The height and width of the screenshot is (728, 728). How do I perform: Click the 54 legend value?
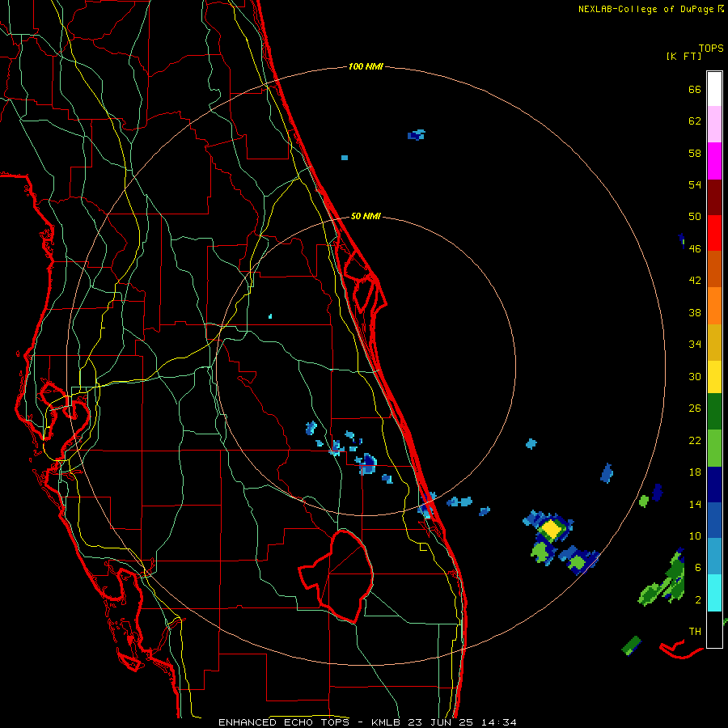[695, 184]
